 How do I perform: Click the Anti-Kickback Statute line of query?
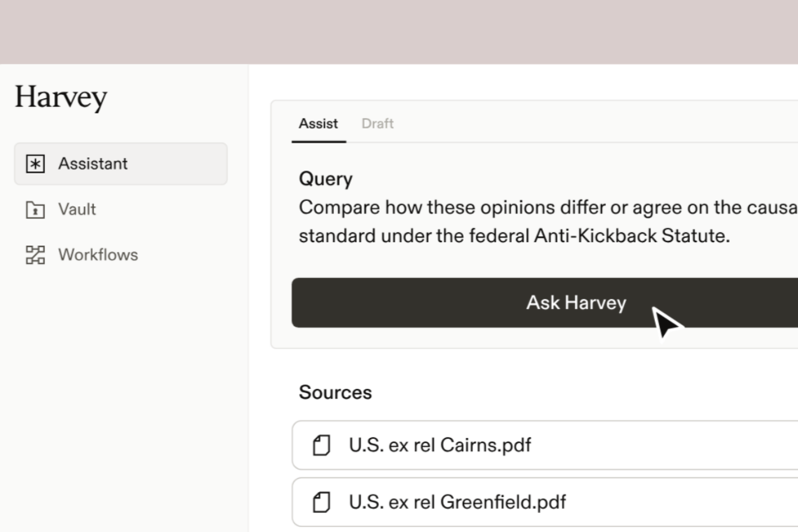point(514,236)
